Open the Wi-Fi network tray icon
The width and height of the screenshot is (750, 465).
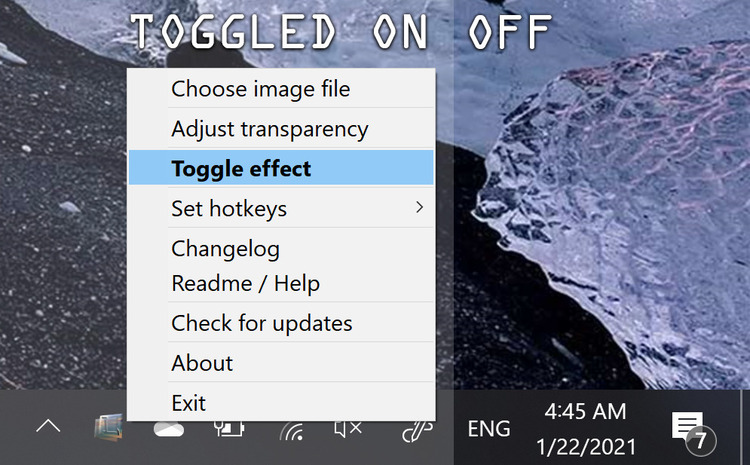[292, 430]
